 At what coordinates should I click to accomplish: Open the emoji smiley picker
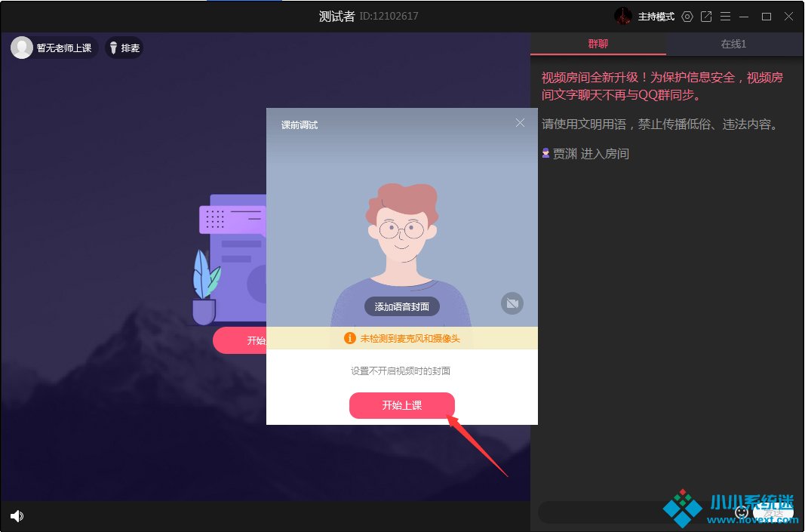click(x=741, y=512)
